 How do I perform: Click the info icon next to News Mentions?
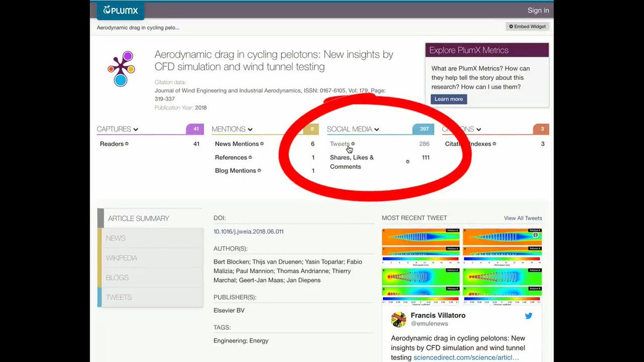click(x=262, y=144)
